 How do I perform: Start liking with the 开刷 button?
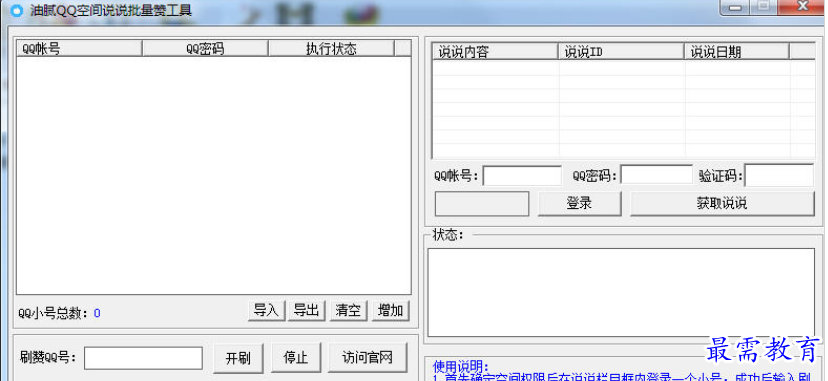pyautogui.click(x=238, y=358)
